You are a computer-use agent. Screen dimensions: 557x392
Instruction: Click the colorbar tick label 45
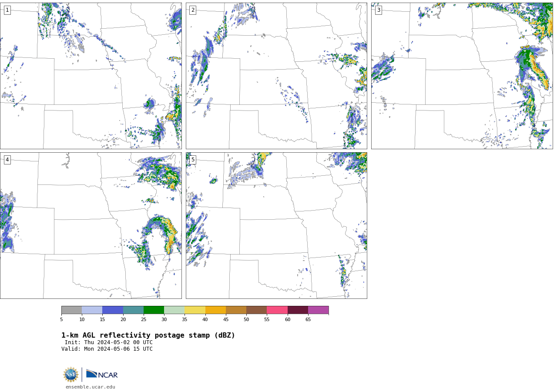click(x=226, y=320)
